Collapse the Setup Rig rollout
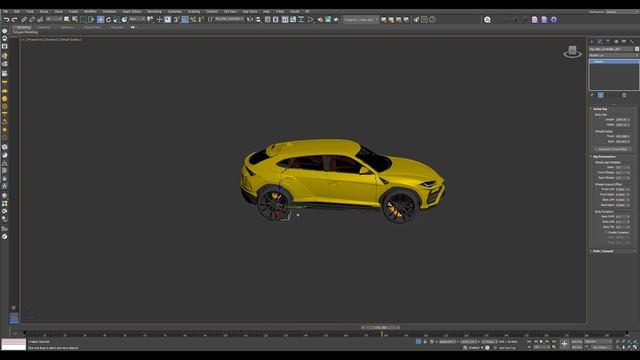The image size is (640, 360). coord(613,109)
